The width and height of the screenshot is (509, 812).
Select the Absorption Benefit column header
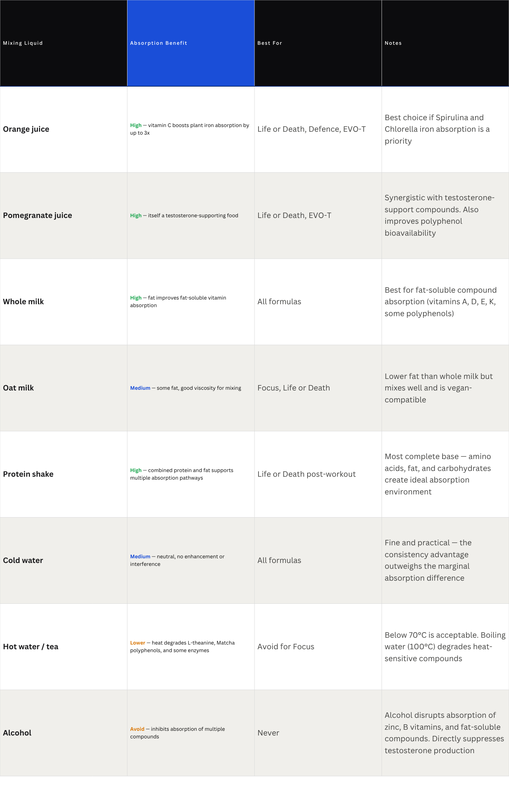[191, 43]
